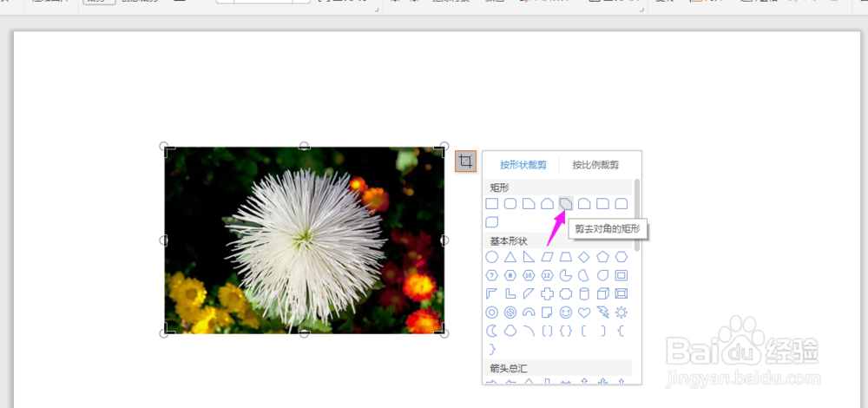Viewport: 868px width, 408px height.
Task: Select the trapezoid shape
Action: pos(566,257)
